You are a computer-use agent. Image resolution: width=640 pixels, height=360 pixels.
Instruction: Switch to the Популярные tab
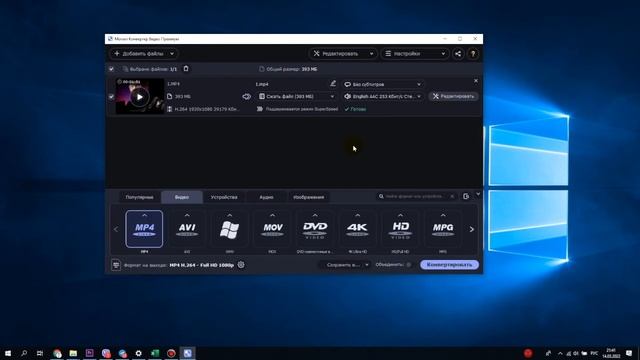[x=139, y=197]
